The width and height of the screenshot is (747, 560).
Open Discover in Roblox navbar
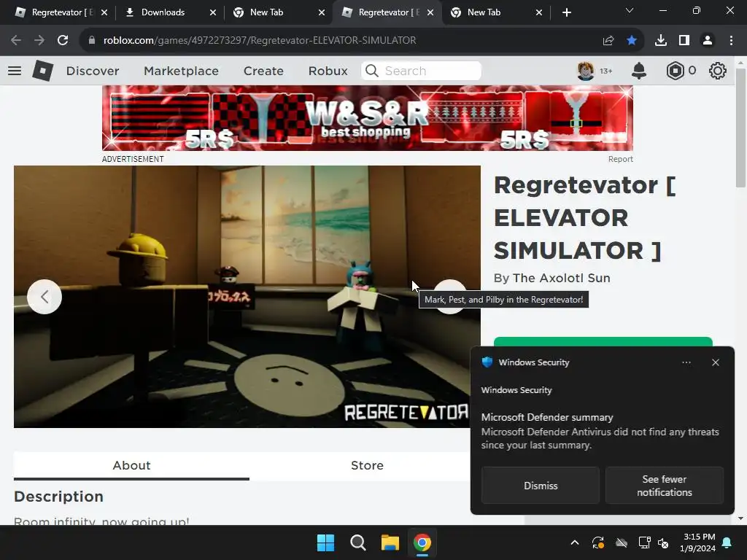click(93, 71)
